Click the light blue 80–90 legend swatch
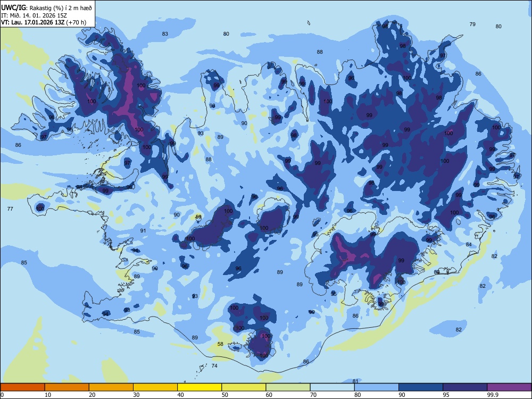The height and width of the screenshot is (399, 532). (377, 387)
